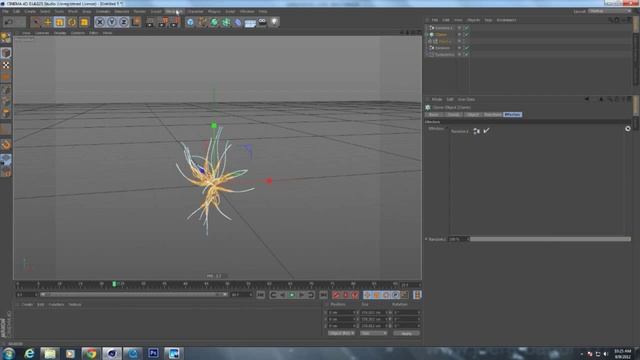Viewport: 640px width, 360px height.
Task: Toggle the second Random row's enable checkmark
Action: pyautogui.click(x=467, y=48)
